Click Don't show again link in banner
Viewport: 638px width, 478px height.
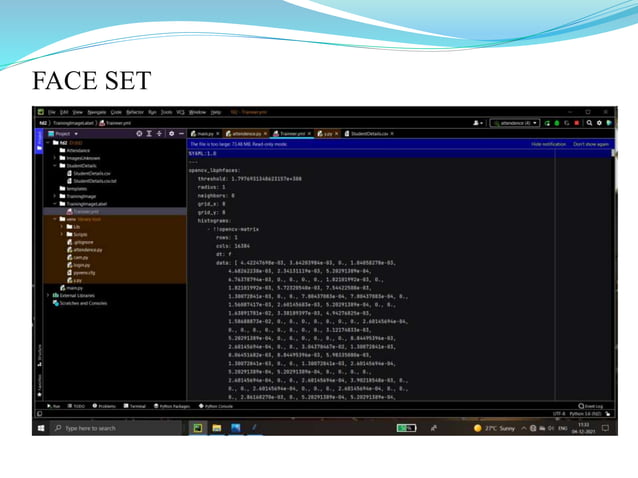[591, 144]
